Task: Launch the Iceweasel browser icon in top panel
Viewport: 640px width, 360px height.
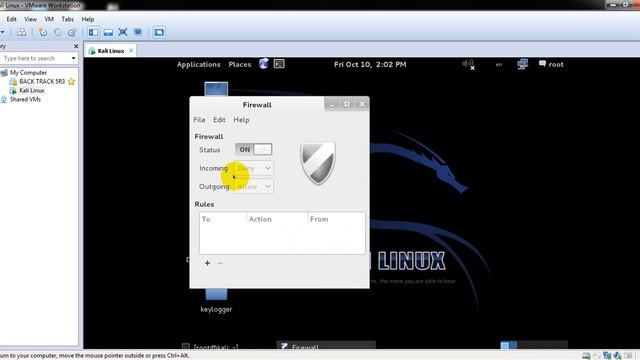Action: tap(264, 64)
